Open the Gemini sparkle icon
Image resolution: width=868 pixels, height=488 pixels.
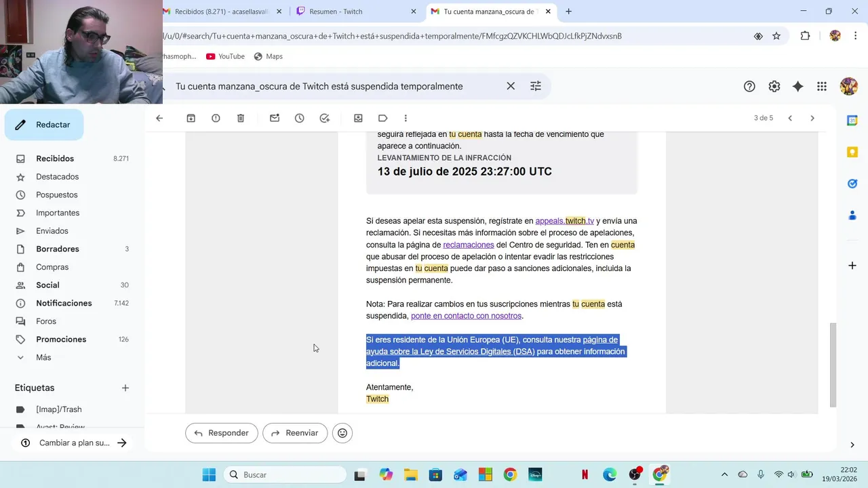tap(798, 86)
